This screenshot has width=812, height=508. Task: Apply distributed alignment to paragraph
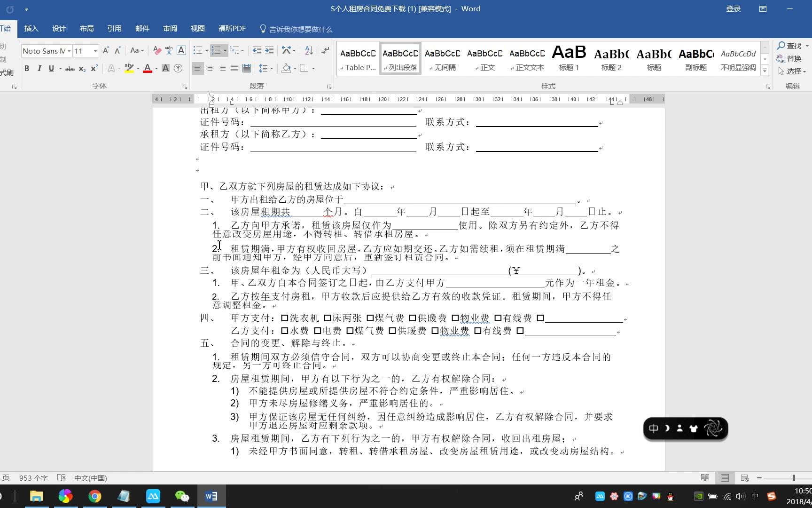click(x=247, y=68)
